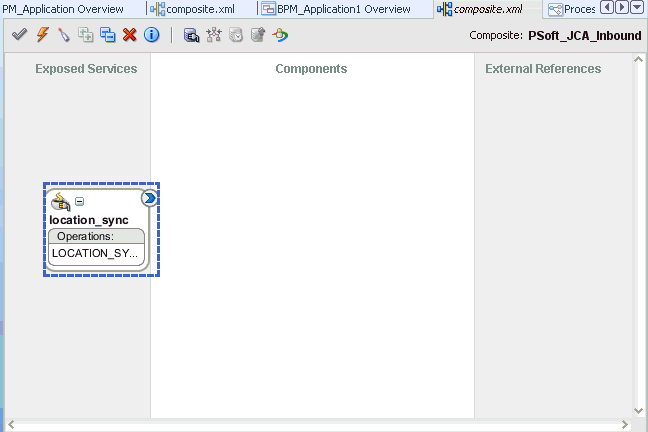Click the server with plug icon
The image size is (648, 432).
(x=191, y=36)
